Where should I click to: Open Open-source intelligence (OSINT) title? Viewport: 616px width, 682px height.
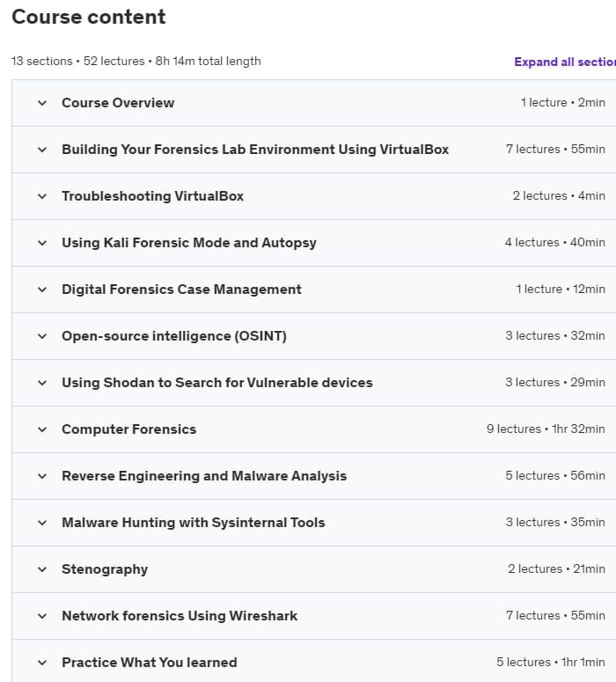coord(174,336)
